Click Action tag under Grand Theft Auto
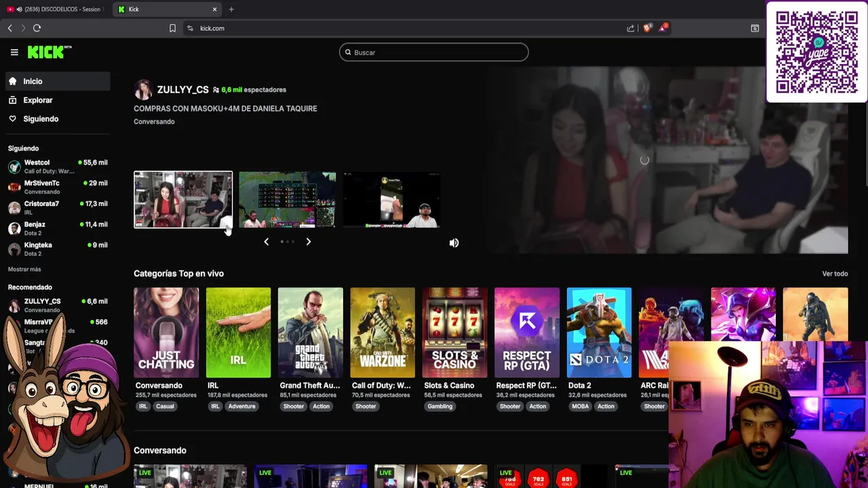The image size is (868, 488). pyautogui.click(x=321, y=407)
